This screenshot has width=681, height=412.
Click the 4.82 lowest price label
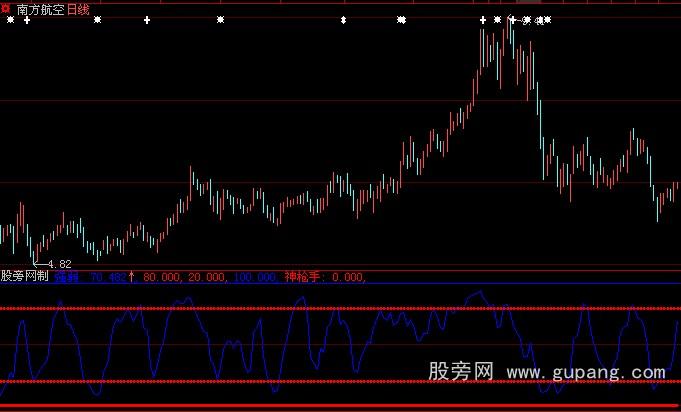tap(59, 263)
